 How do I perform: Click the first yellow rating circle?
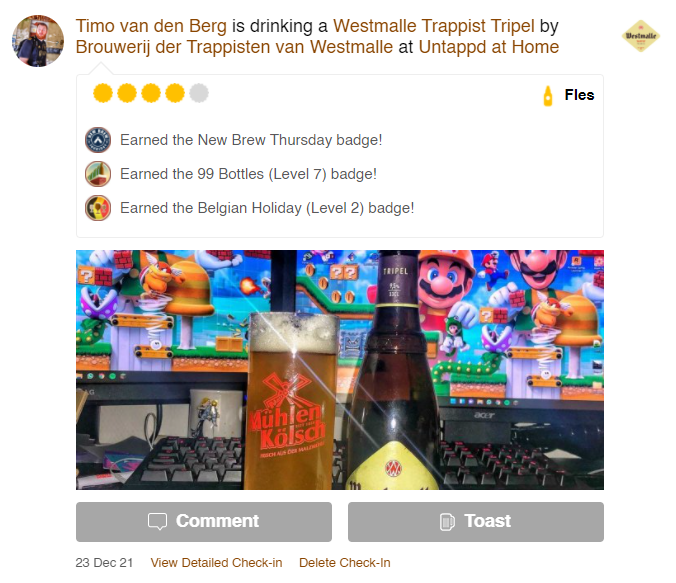click(x=103, y=93)
